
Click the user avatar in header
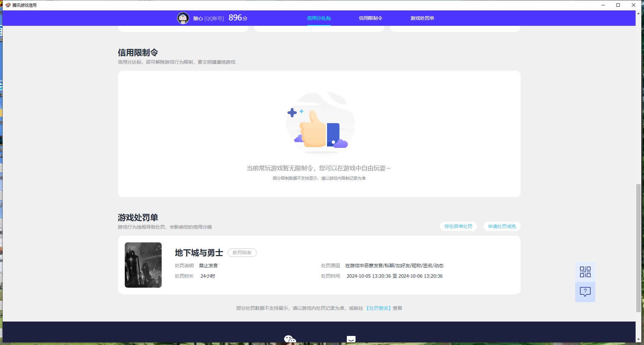click(x=183, y=18)
